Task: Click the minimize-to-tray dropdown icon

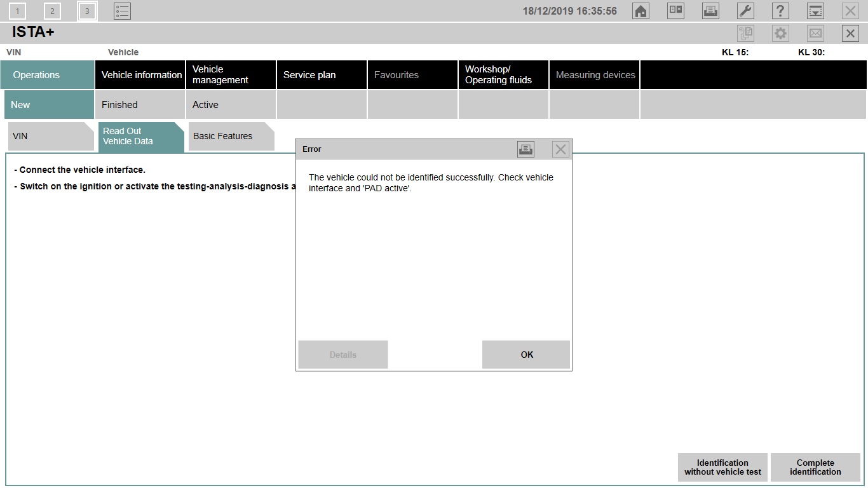Action: 815,11
